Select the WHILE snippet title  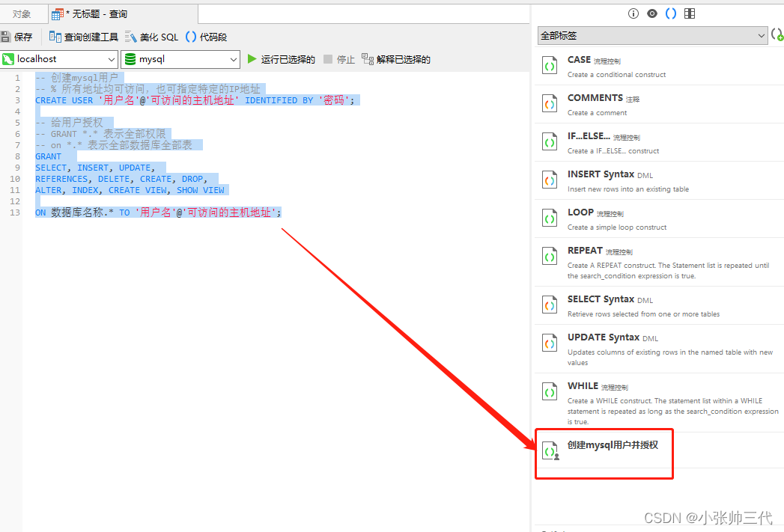tap(583, 385)
